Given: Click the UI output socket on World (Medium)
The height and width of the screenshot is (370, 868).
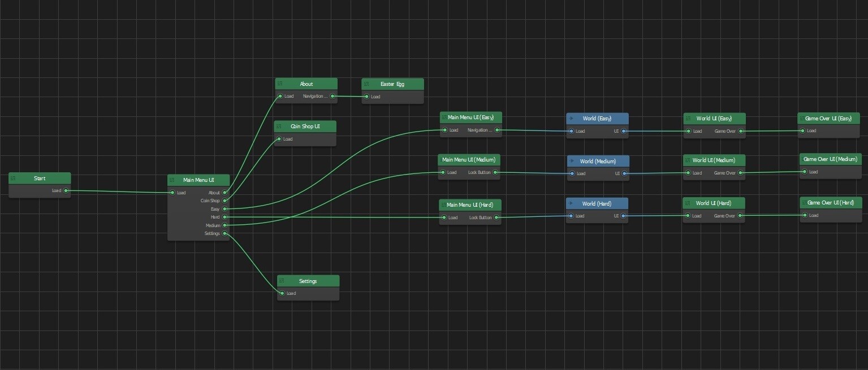Looking at the screenshot, I should click(624, 173).
